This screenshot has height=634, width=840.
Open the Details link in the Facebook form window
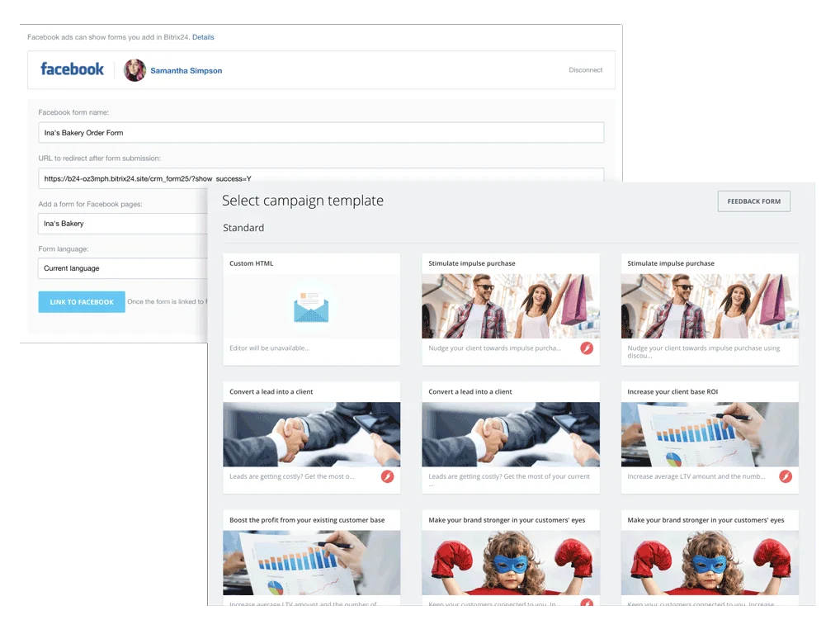tap(203, 37)
